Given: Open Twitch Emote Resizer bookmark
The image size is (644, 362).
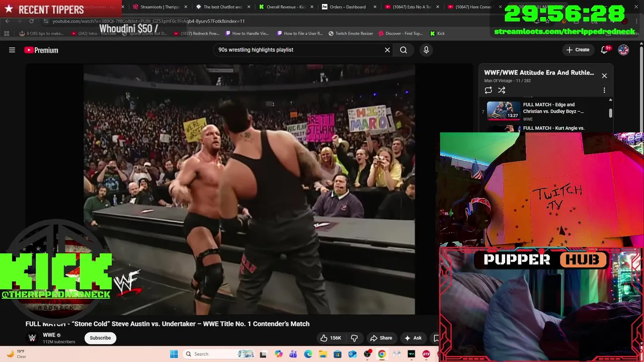Looking at the screenshot, I should tap(351, 33).
